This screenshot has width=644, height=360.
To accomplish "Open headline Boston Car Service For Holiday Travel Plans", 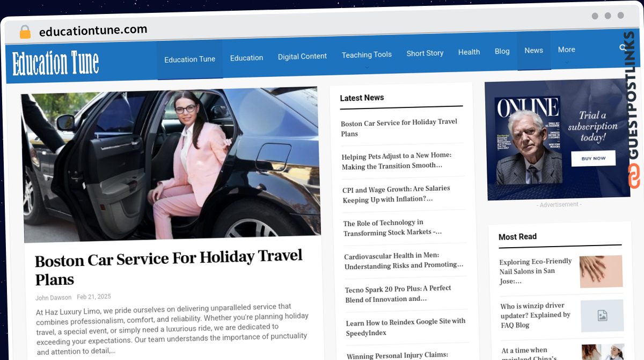I will 169,267.
